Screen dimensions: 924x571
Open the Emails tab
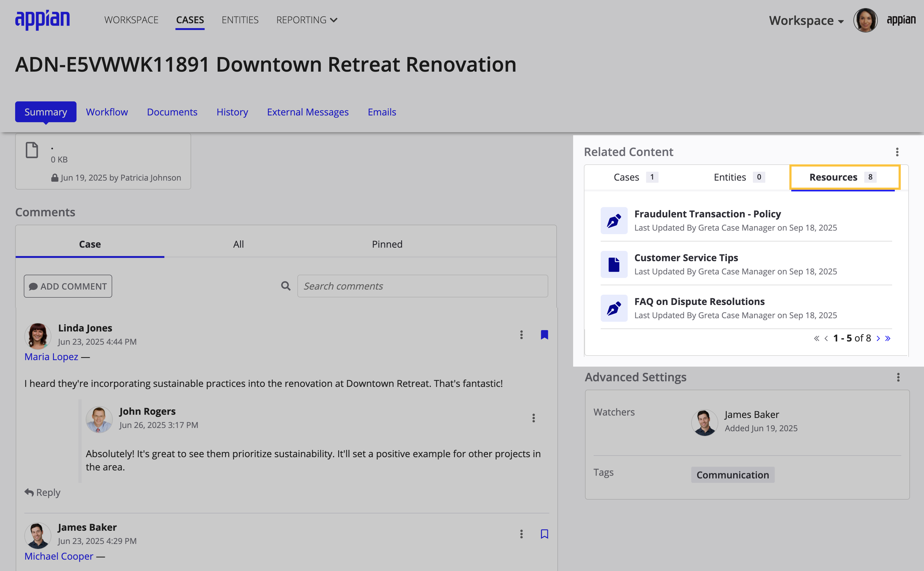382,112
